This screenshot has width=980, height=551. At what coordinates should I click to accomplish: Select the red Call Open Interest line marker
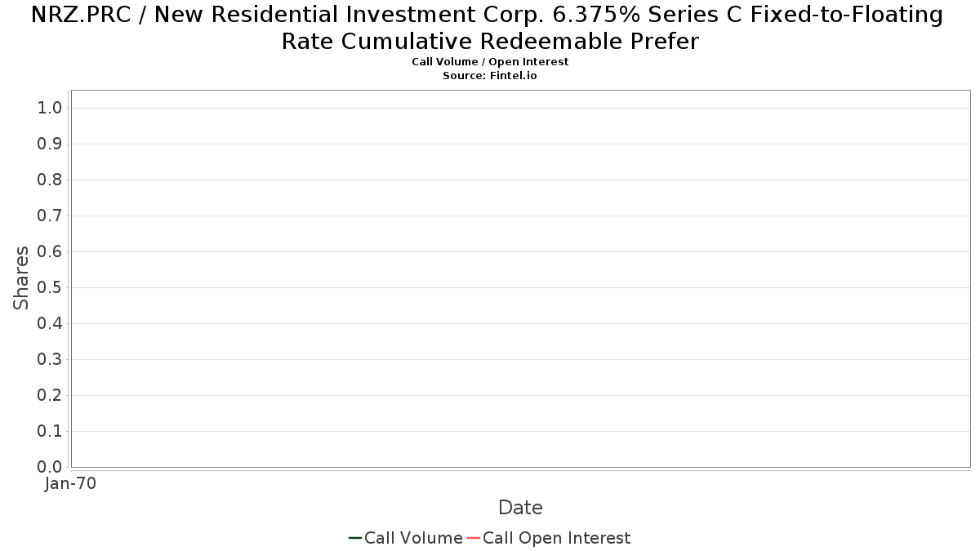click(474, 538)
